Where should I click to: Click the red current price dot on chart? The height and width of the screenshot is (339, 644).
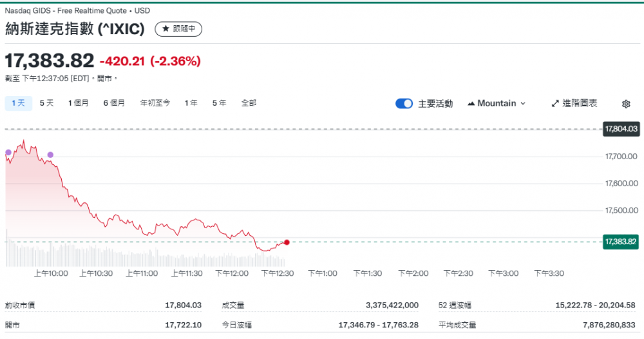point(287,242)
